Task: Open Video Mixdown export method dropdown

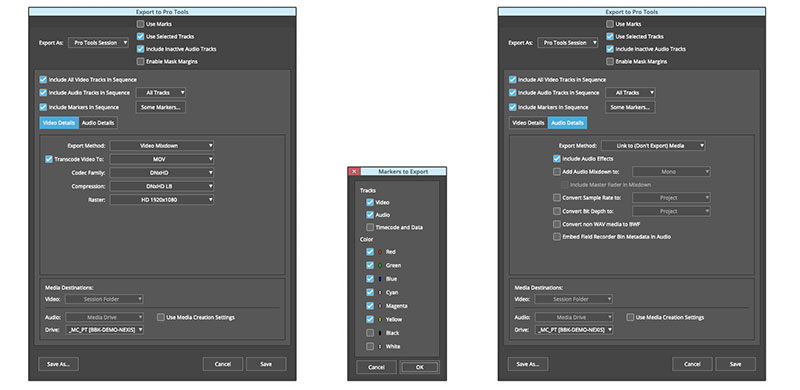Action: pyautogui.click(x=162, y=146)
